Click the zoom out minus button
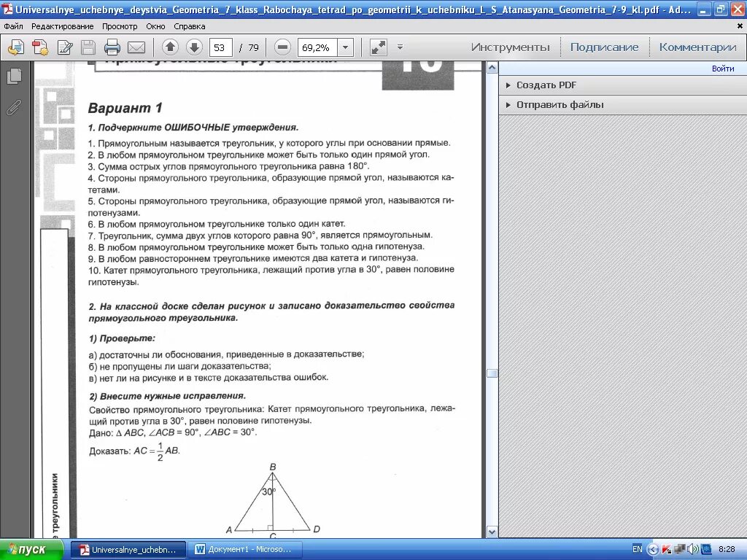 (x=282, y=47)
